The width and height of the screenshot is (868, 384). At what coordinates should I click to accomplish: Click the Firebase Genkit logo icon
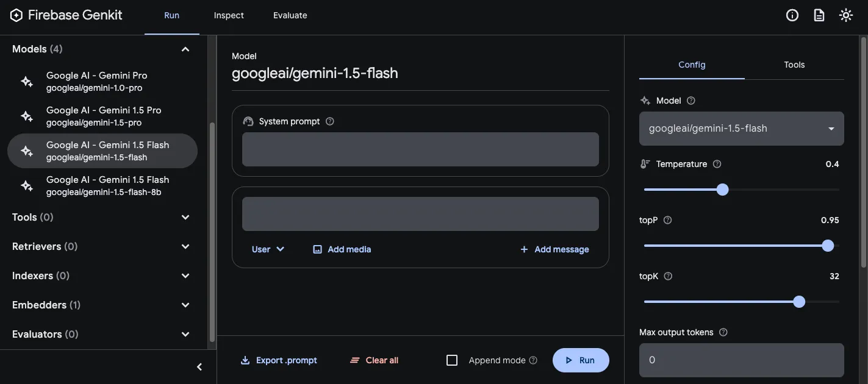16,15
